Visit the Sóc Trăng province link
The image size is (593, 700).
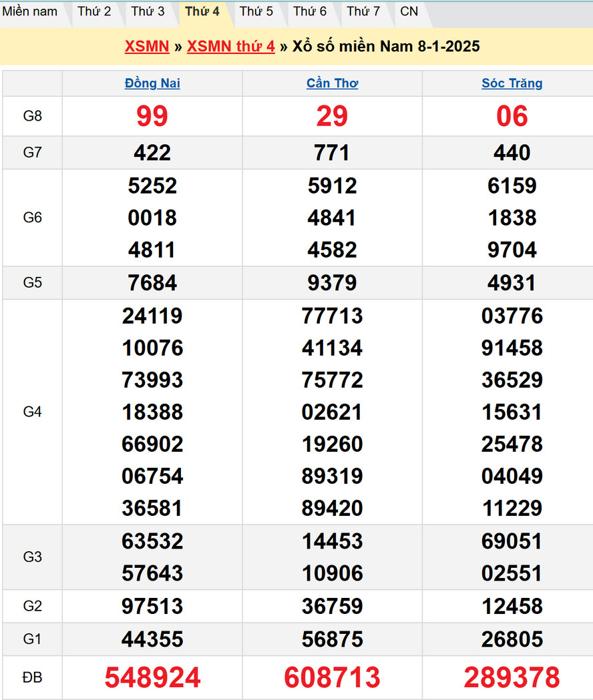click(512, 83)
